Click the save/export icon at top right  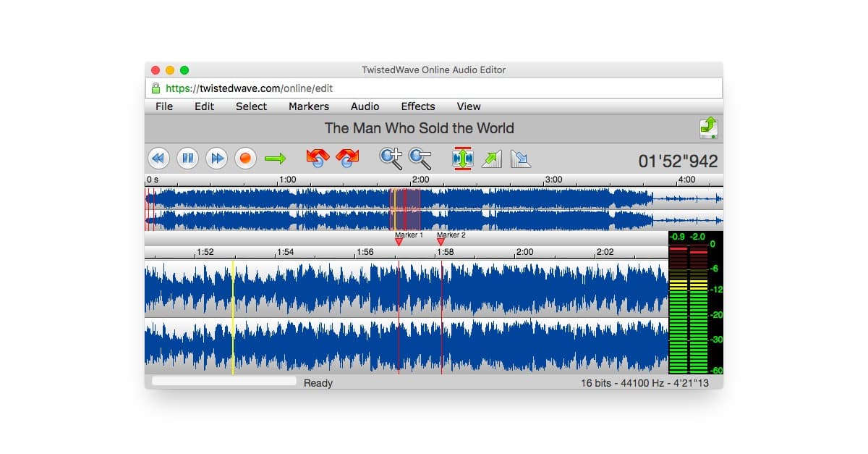(709, 127)
